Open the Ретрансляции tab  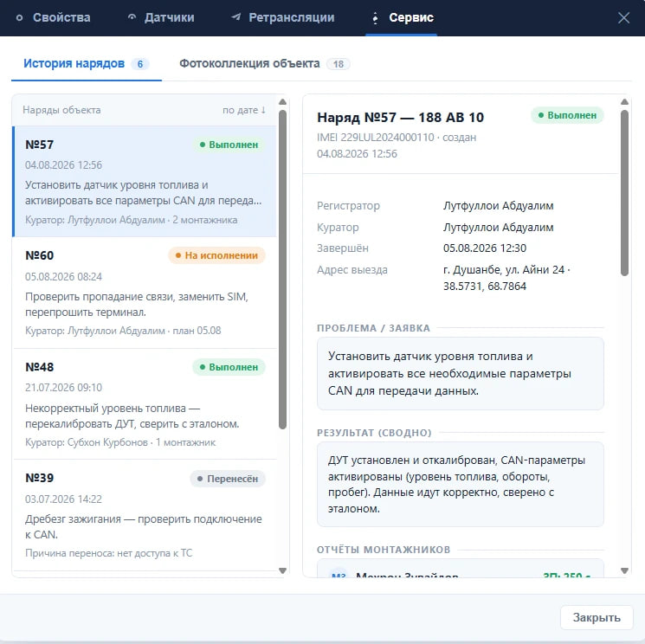[283, 17]
